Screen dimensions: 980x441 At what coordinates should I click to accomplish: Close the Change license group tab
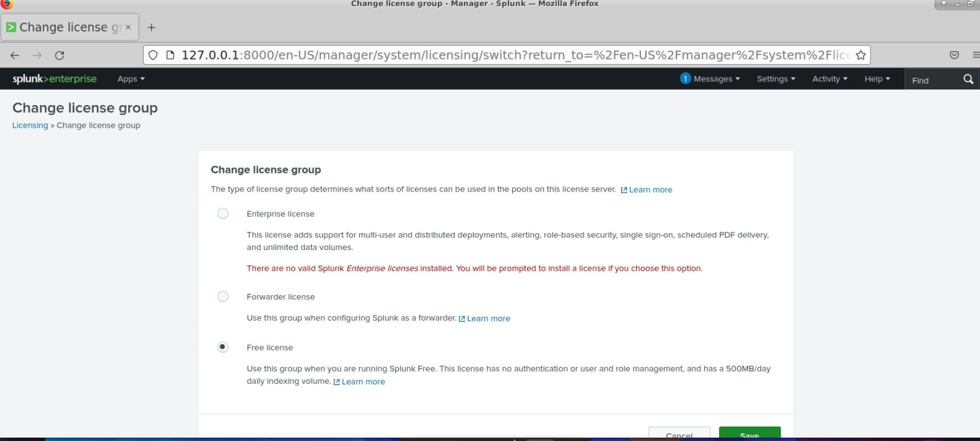click(128, 27)
